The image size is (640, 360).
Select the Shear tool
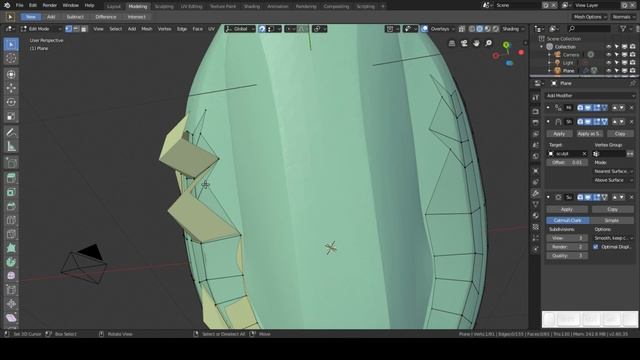pyautogui.click(x=11, y=318)
